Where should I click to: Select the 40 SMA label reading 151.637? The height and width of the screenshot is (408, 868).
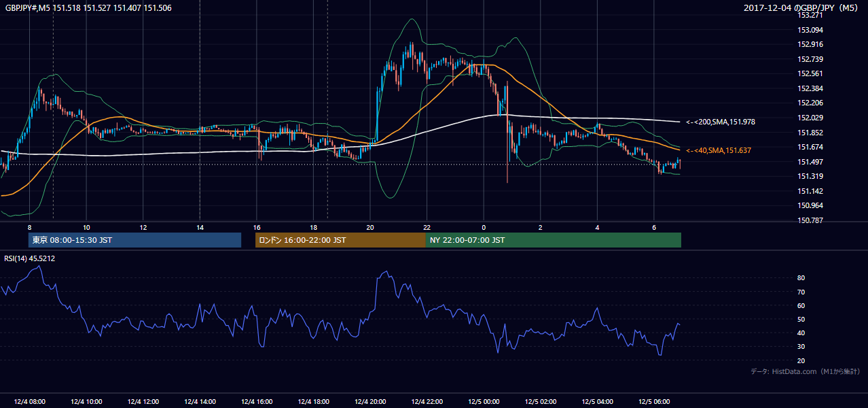[719, 150]
